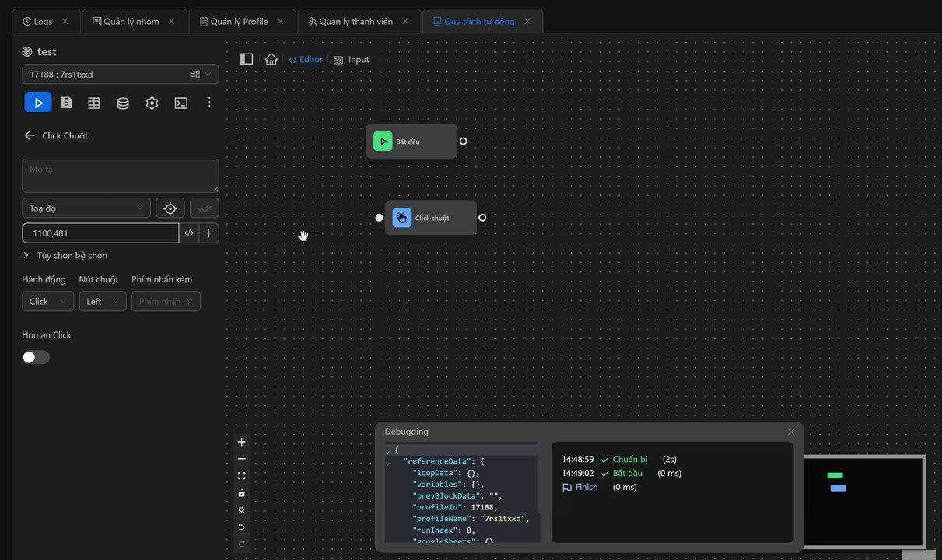The width and height of the screenshot is (942, 560).
Task: Collapse the referenceData node in JSON viewer
Action: pyautogui.click(x=388, y=463)
